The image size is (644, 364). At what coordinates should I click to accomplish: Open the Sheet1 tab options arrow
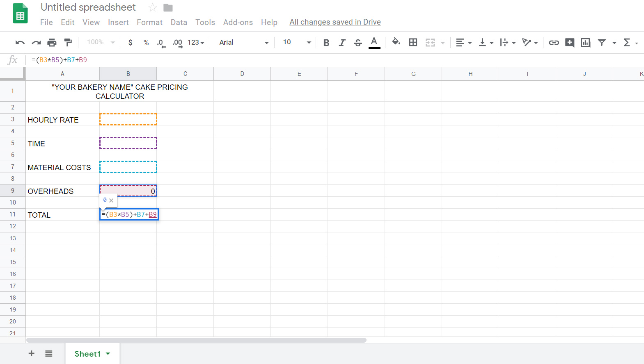pos(108,353)
